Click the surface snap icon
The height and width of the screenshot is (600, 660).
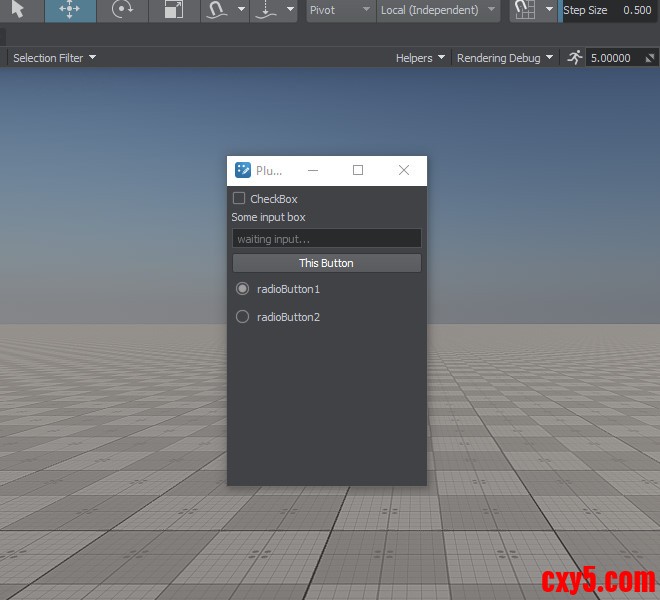217,10
